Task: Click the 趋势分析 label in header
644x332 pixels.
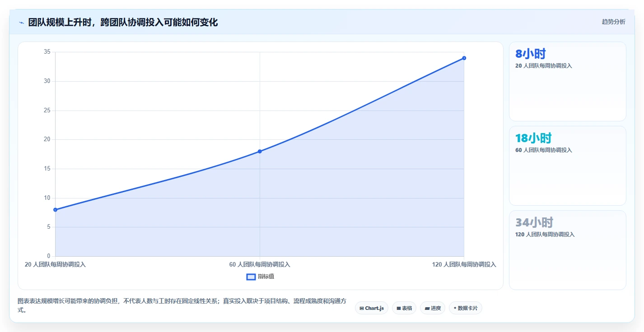Action: (x=614, y=22)
